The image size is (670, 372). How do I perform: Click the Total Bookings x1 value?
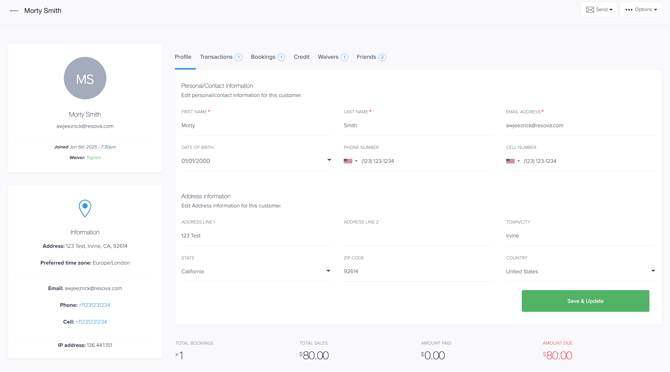[x=179, y=355]
